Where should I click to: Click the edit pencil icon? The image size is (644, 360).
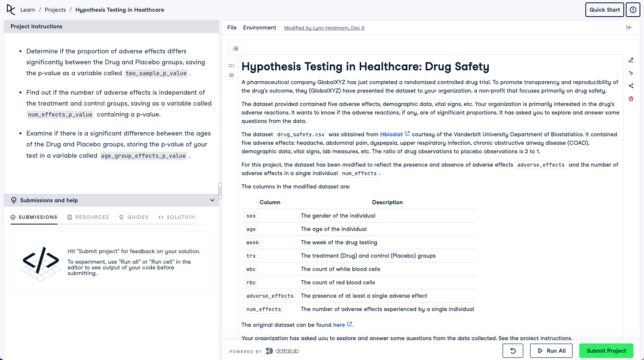[x=631, y=60]
